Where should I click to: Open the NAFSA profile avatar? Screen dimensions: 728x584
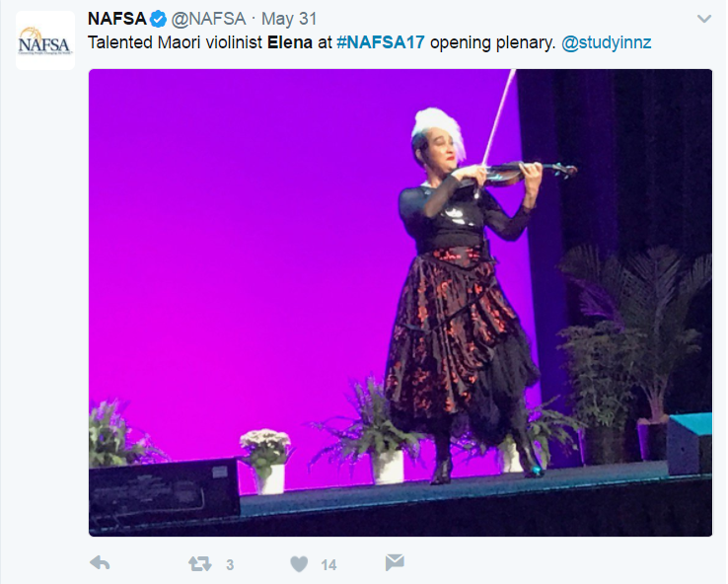(x=45, y=40)
